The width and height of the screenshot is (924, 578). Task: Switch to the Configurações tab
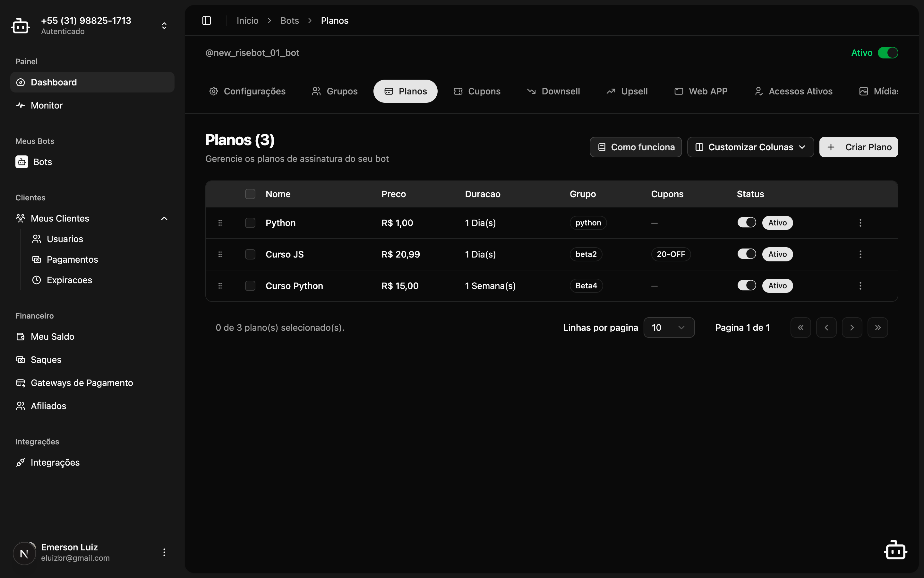(x=247, y=92)
